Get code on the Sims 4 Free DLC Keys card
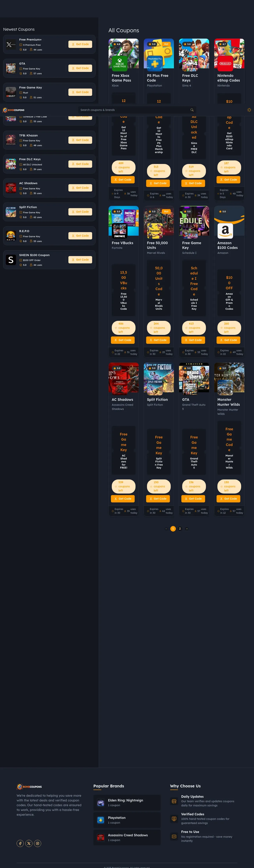This screenshot has height=868, width=254. pyautogui.click(x=193, y=183)
